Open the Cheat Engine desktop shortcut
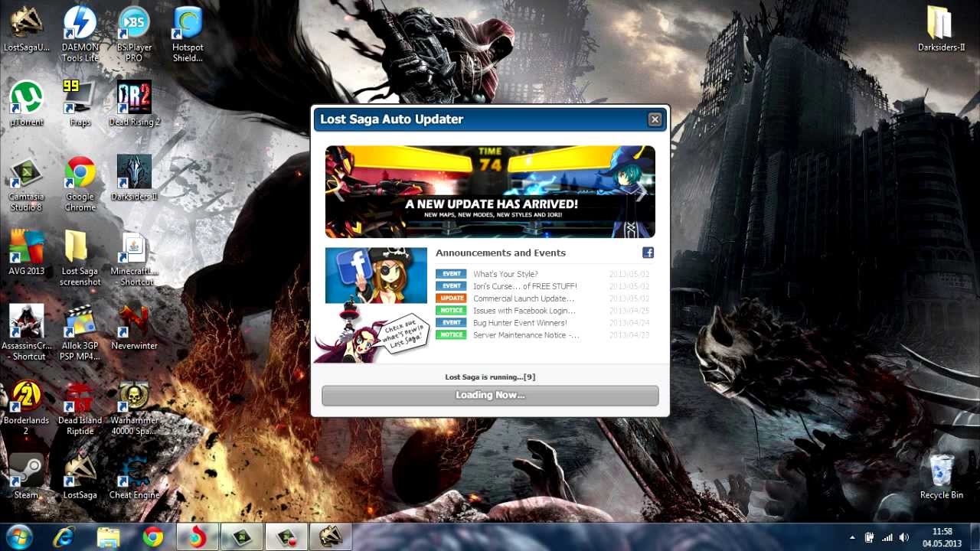 134,476
